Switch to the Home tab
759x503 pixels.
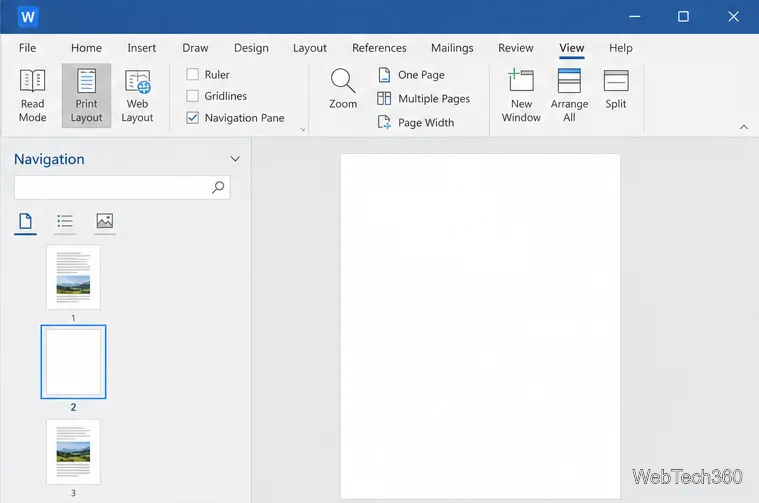(86, 48)
